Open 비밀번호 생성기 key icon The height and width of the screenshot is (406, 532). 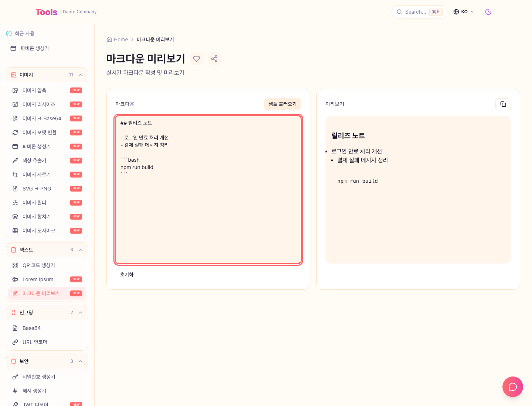[x=15, y=377]
